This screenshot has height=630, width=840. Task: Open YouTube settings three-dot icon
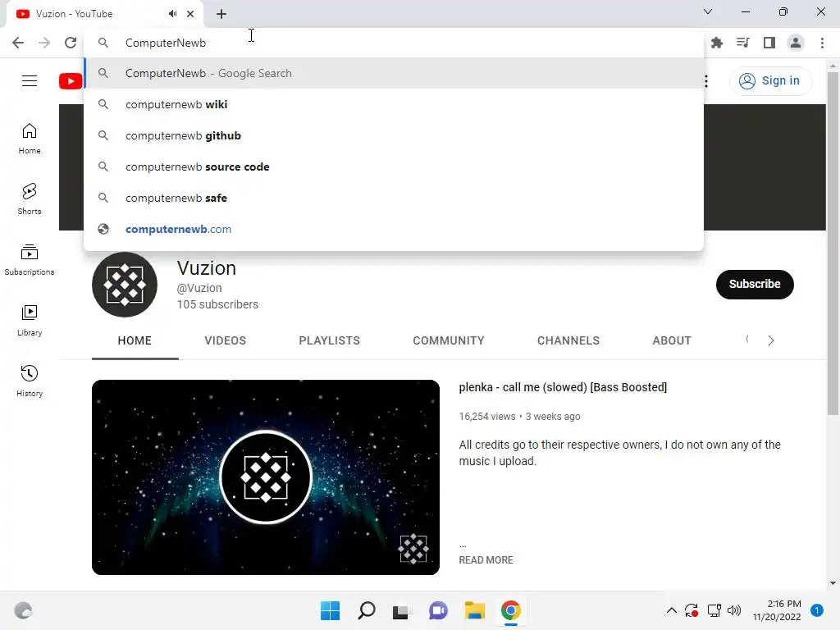click(706, 81)
